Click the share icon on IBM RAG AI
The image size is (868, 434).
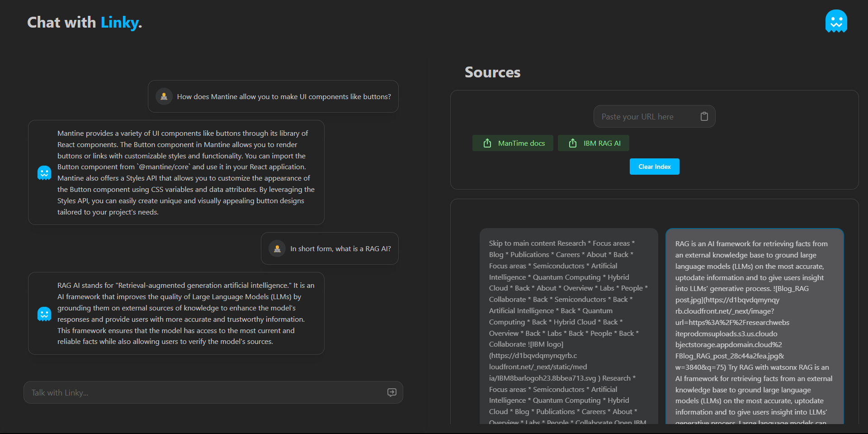(573, 143)
